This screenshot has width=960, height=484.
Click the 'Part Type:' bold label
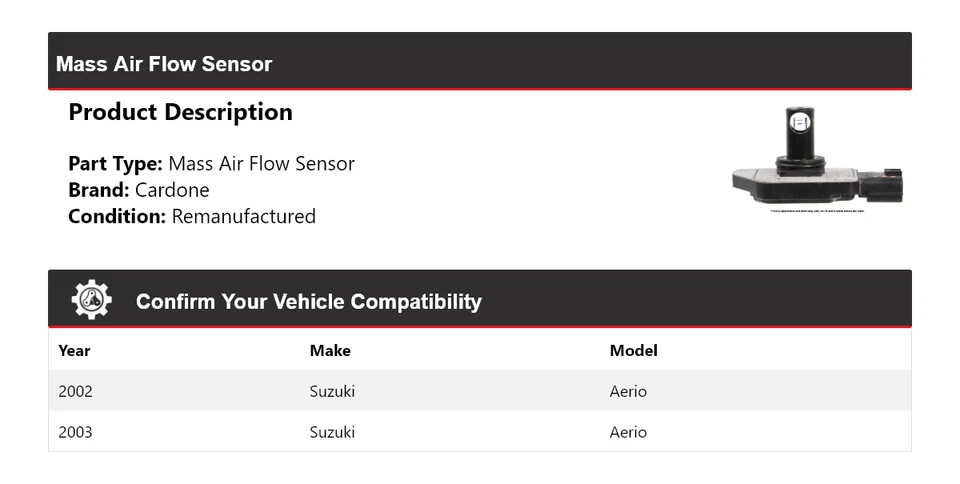115,164
